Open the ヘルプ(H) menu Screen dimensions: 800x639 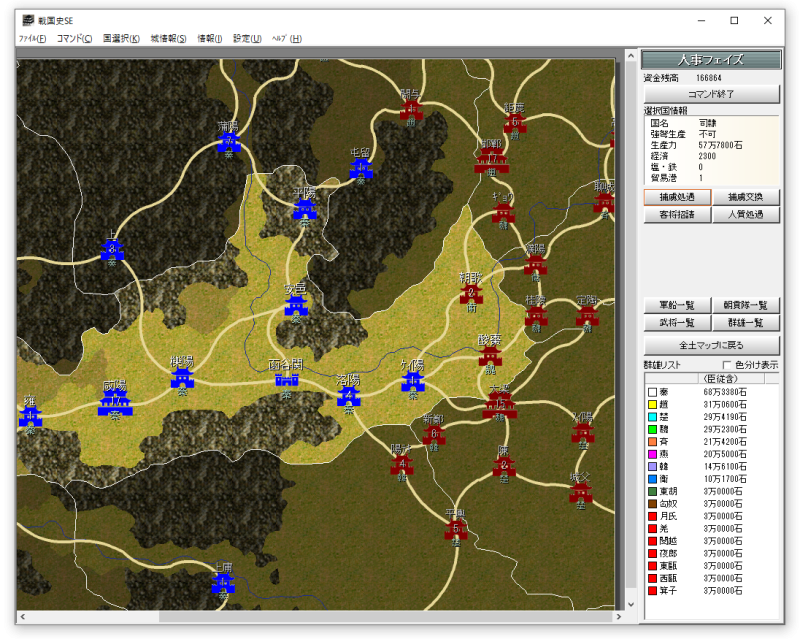click(287, 39)
